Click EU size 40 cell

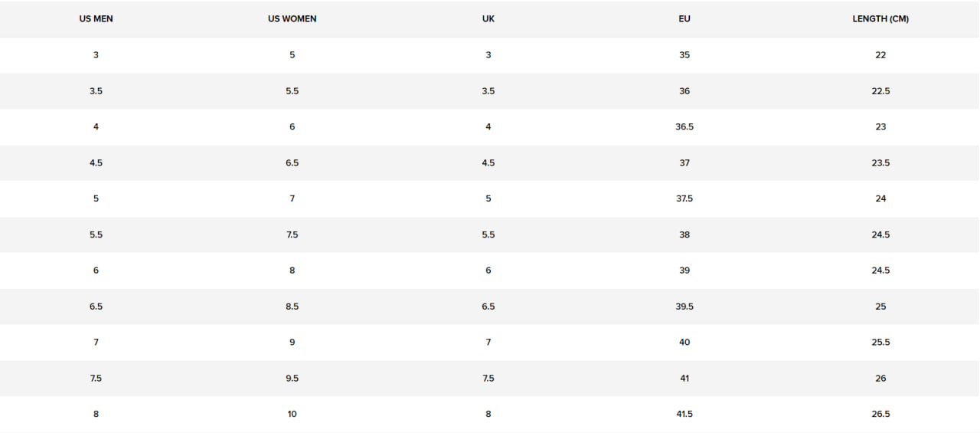(684, 342)
